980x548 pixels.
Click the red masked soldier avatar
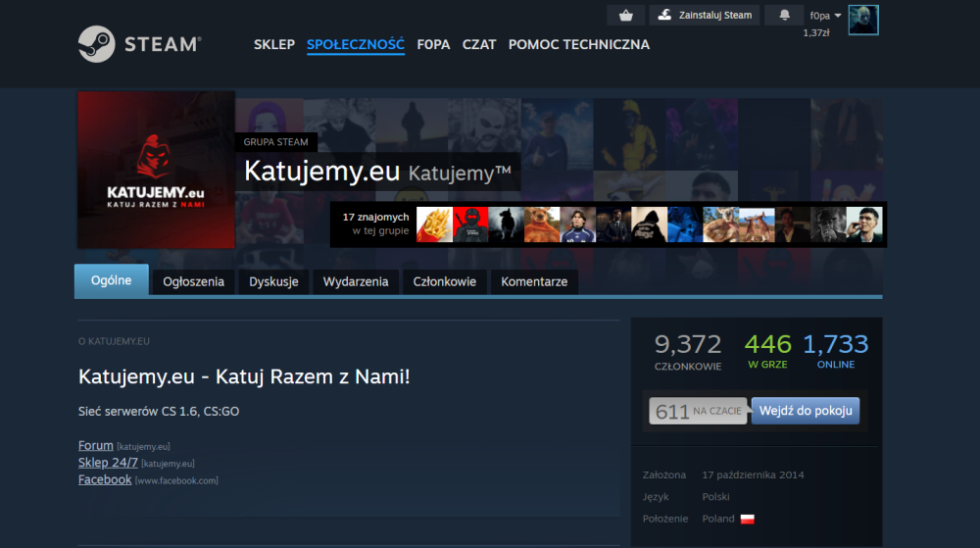point(470,224)
